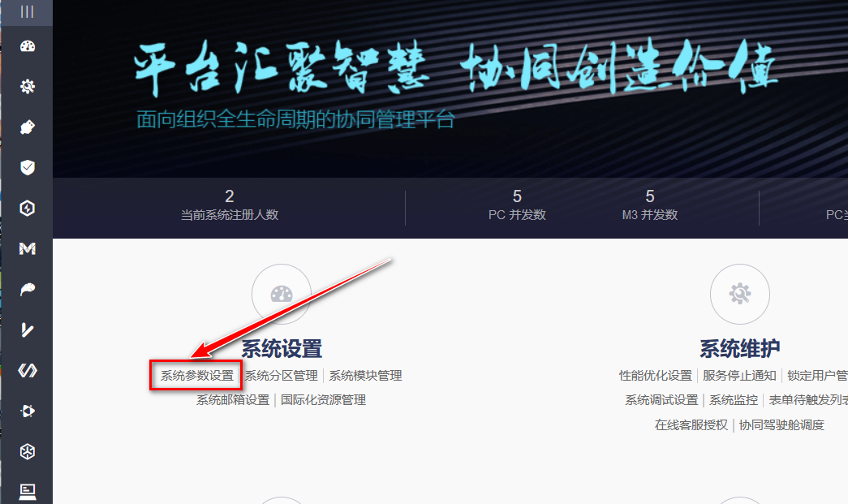Open 系统调试设置 link

click(x=662, y=400)
